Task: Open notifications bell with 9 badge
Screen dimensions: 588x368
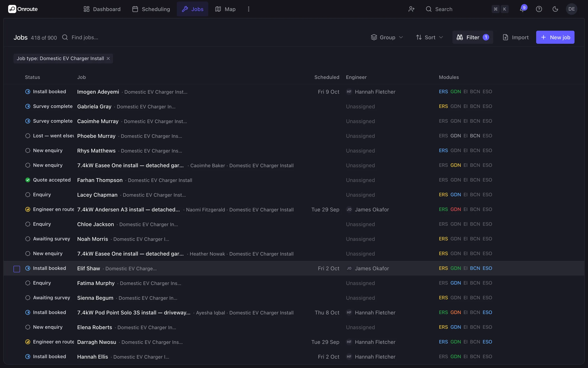Action: (522, 9)
